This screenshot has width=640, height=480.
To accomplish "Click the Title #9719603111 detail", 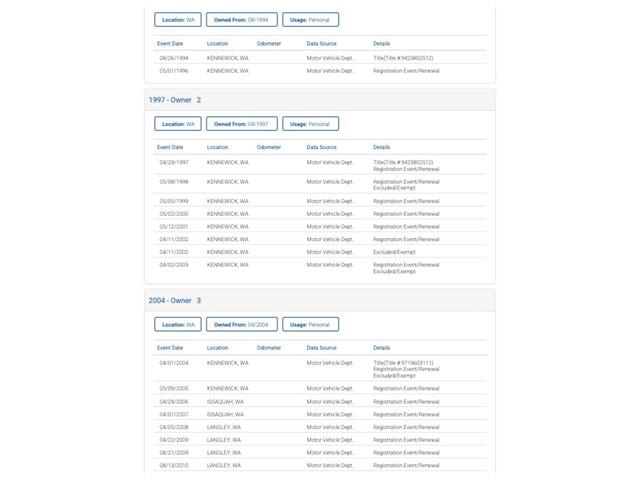I will click(x=403, y=363).
